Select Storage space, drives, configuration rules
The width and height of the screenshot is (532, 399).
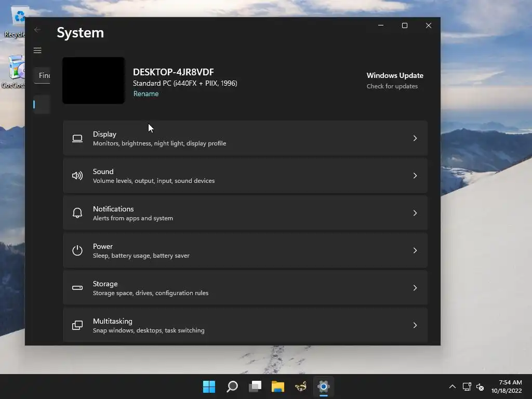pyautogui.click(x=151, y=293)
